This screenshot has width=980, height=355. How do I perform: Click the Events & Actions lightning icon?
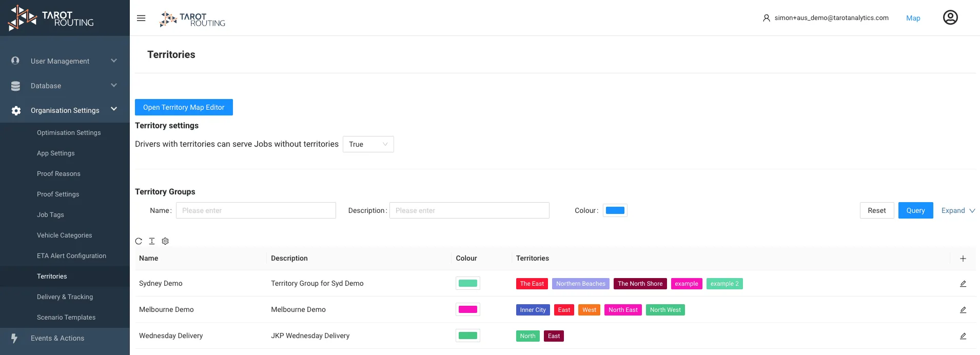coord(14,338)
